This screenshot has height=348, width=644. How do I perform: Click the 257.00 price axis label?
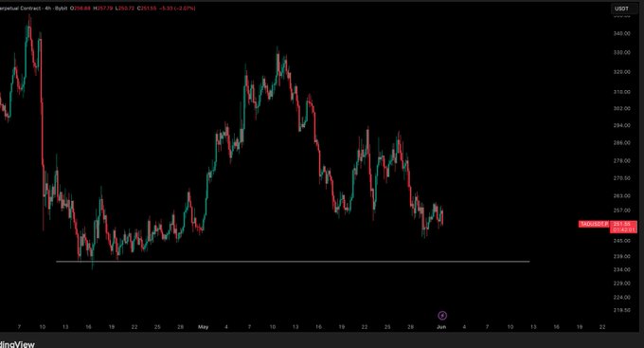point(622,211)
